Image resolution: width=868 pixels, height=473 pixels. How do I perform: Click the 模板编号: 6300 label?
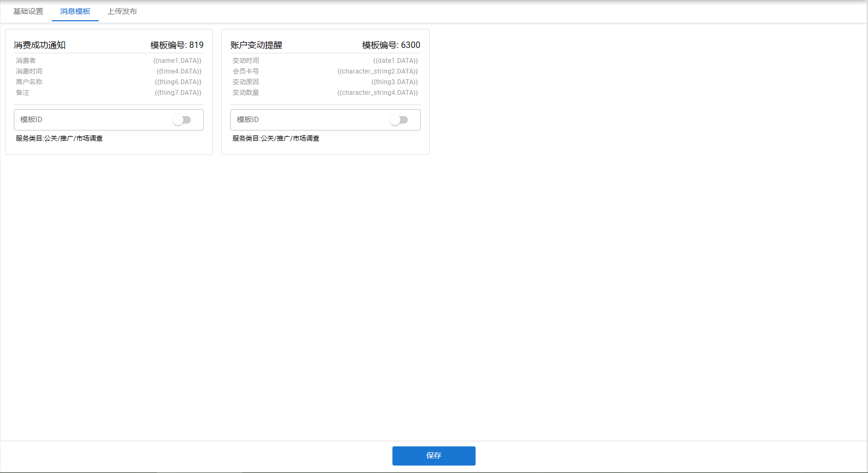point(391,45)
